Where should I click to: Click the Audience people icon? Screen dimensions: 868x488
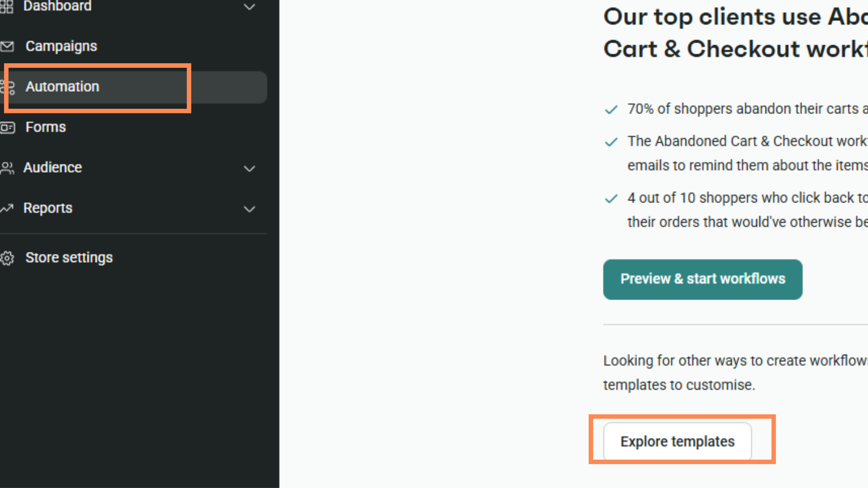(x=7, y=168)
